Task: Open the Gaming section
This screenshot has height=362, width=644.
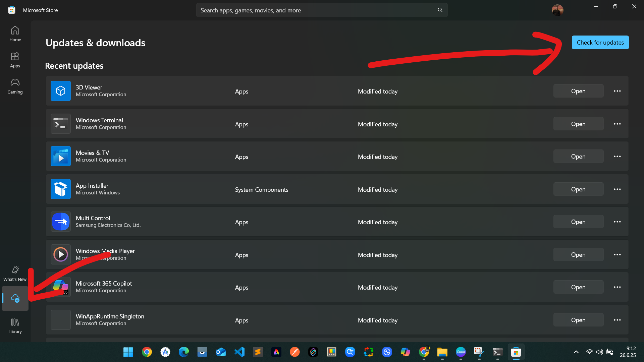Action: coord(15,86)
